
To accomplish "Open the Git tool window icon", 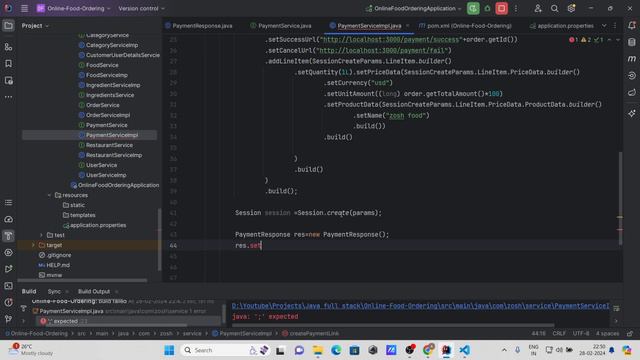I will [8, 319].
